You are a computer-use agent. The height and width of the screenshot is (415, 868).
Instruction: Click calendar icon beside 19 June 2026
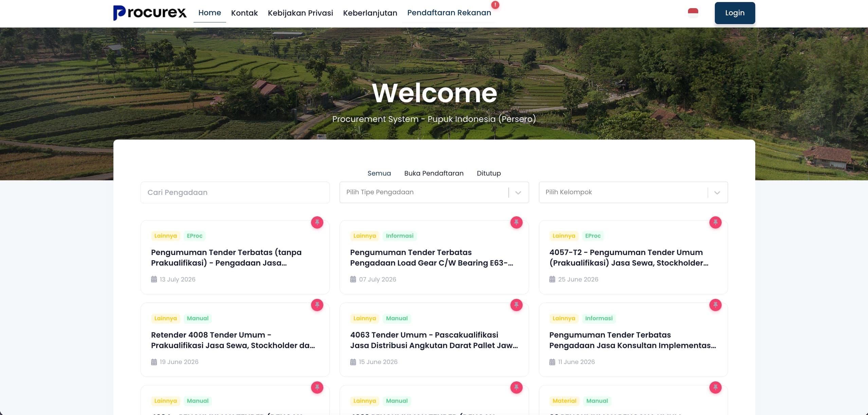pos(154,362)
